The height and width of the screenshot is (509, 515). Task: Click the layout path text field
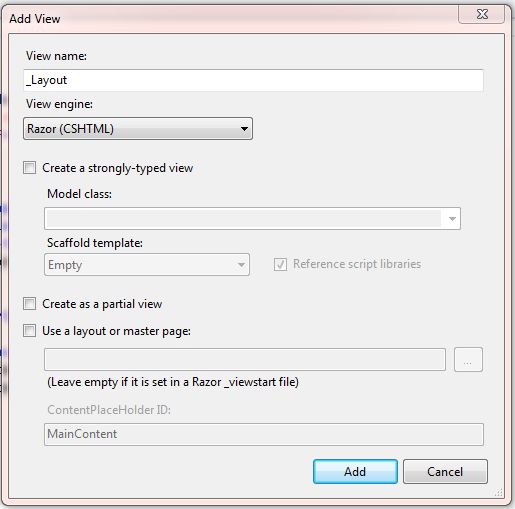pyautogui.click(x=245, y=359)
